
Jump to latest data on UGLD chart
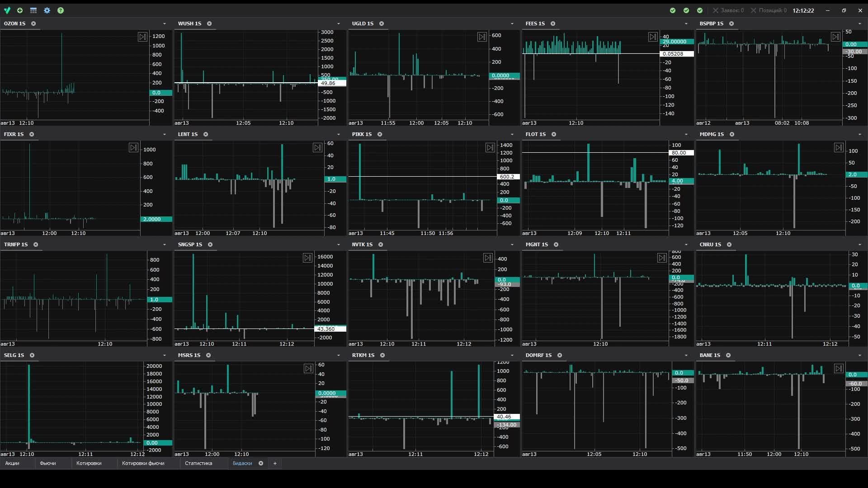(x=482, y=37)
